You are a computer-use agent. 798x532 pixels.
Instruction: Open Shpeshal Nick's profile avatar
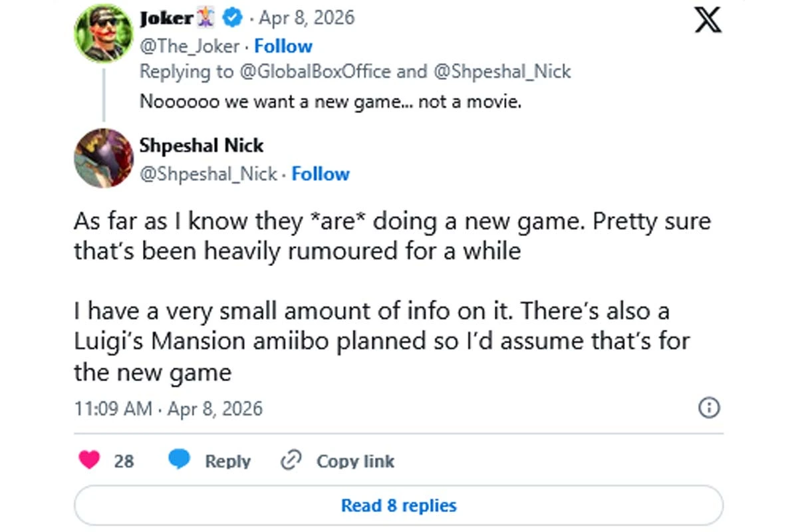click(104, 158)
